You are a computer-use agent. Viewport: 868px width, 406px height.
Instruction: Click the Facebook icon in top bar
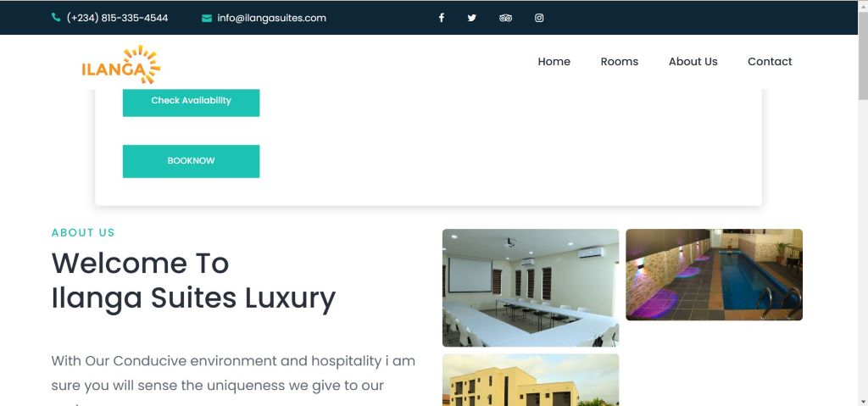tap(441, 18)
